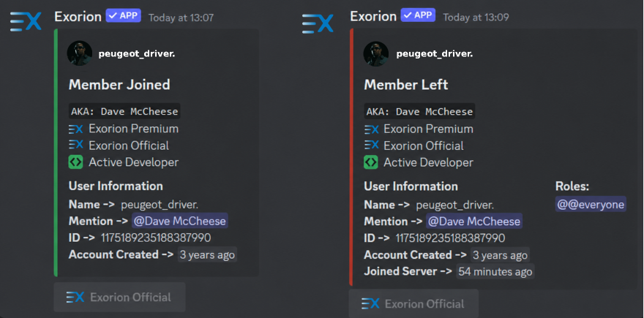Image resolution: width=644 pixels, height=318 pixels.
Task: Click the @@everyone role mention
Action: [x=591, y=205]
